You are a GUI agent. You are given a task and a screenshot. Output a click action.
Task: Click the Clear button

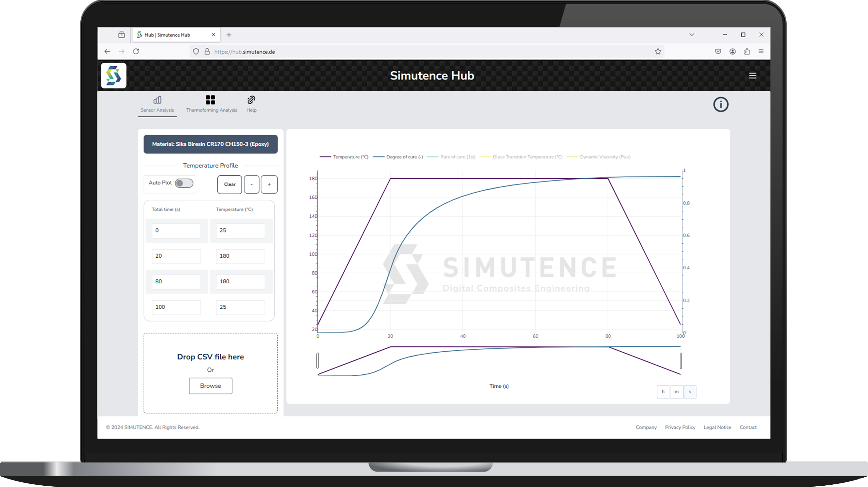point(229,184)
